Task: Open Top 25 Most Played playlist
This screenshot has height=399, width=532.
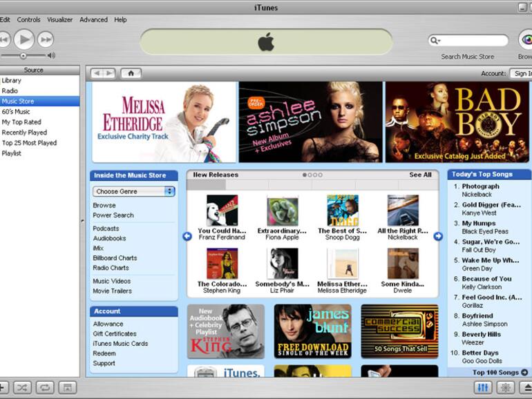Action: (39, 143)
